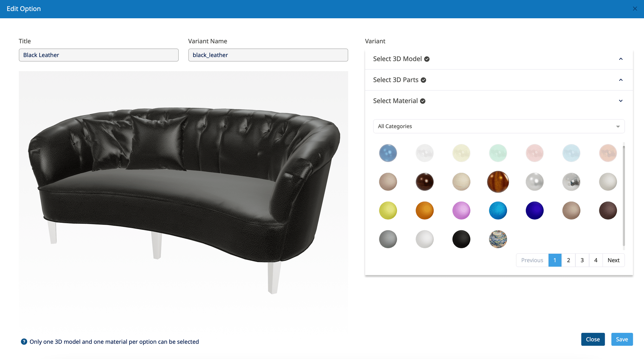Pick the orange material sphere
This screenshot has height=359, width=644.
click(425, 211)
